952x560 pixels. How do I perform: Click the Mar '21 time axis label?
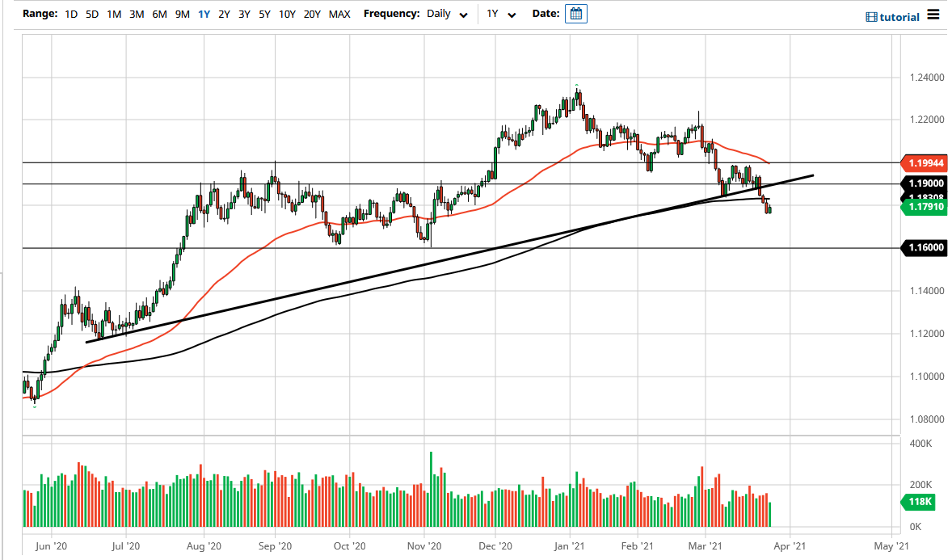tap(706, 546)
